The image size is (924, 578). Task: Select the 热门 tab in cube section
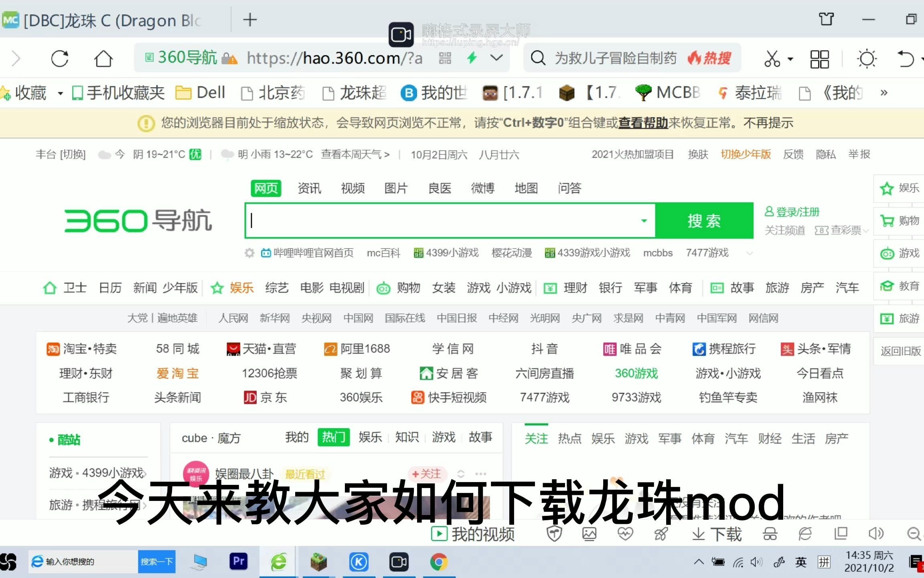click(x=333, y=438)
